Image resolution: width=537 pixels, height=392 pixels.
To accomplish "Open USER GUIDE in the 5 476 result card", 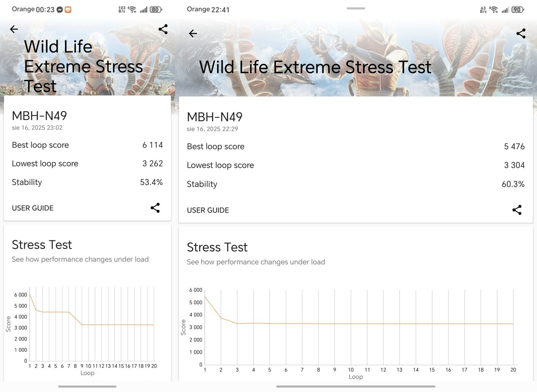I will 208,210.
